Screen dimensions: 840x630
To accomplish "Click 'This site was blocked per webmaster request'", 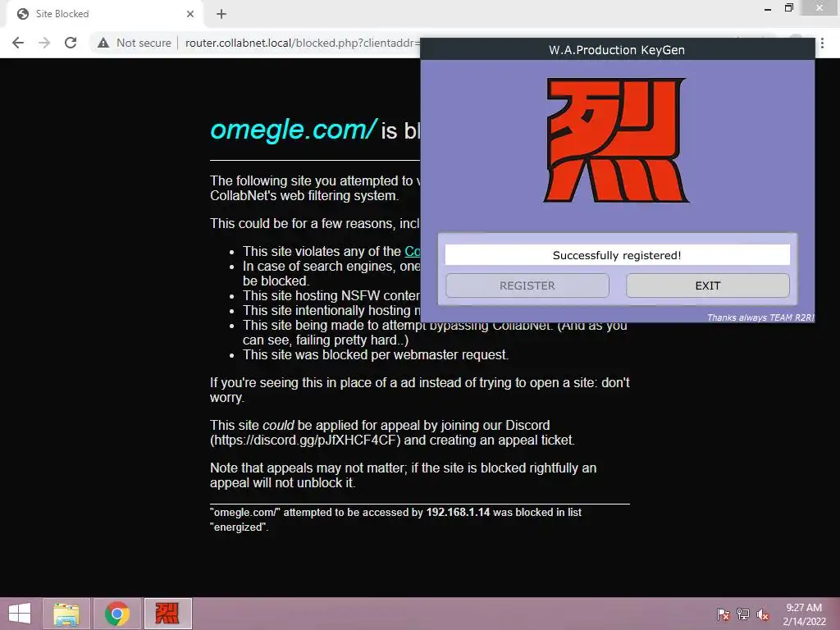I will click(376, 354).
